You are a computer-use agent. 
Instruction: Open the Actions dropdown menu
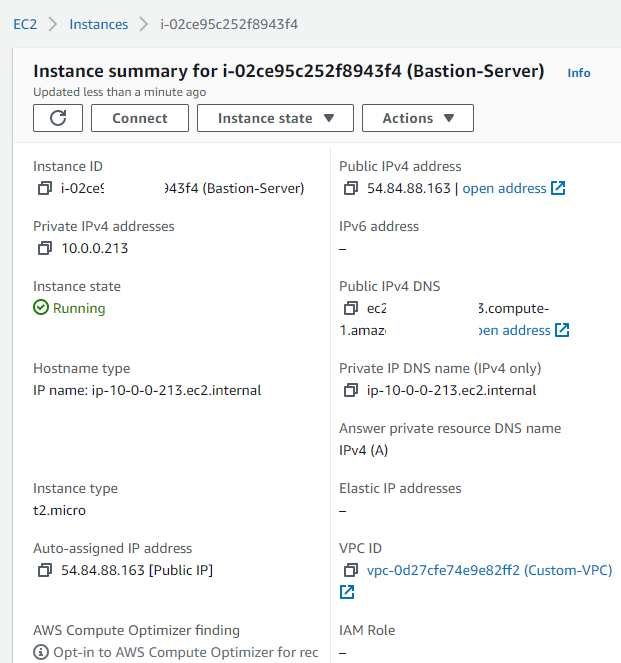pos(418,118)
